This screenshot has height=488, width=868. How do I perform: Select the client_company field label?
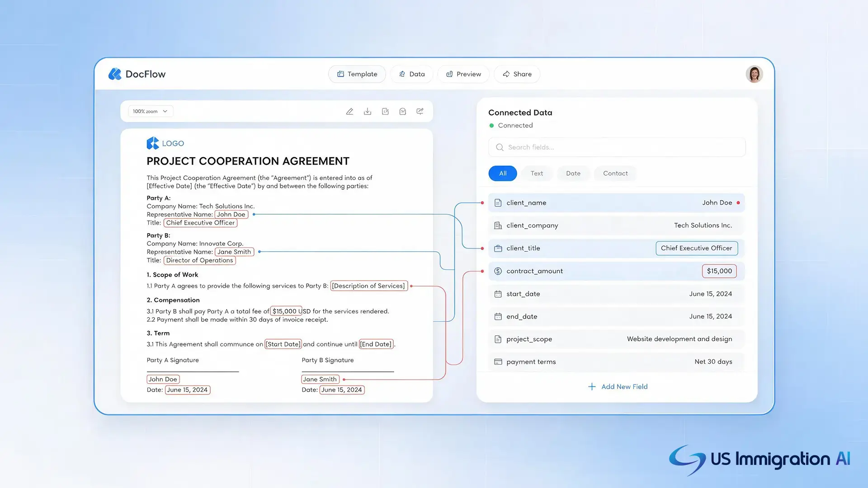(532, 225)
